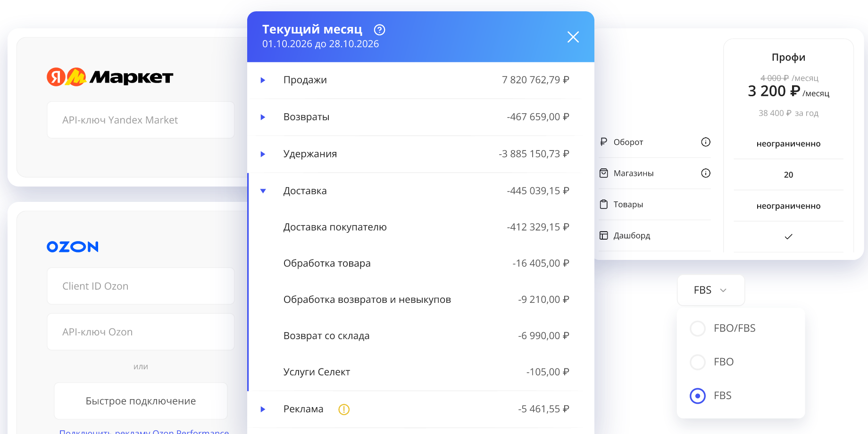The image size is (868, 434).
Task: Click the warning icon next to Реклама
Action: pyautogui.click(x=344, y=409)
